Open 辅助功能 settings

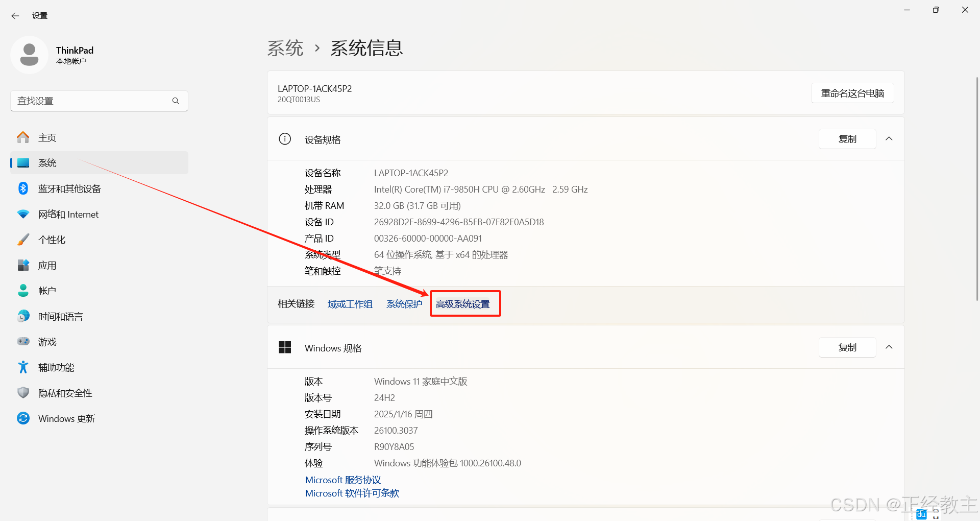tap(99, 367)
